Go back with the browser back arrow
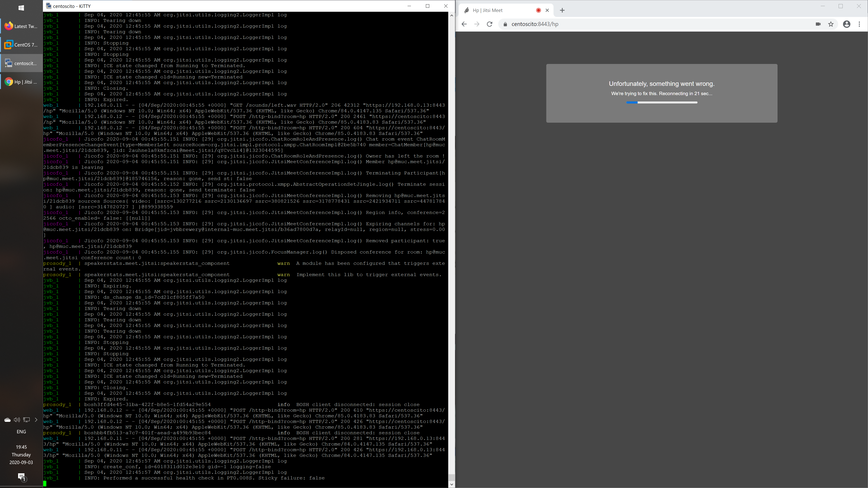The image size is (868, 488). (x=464, y=24)
